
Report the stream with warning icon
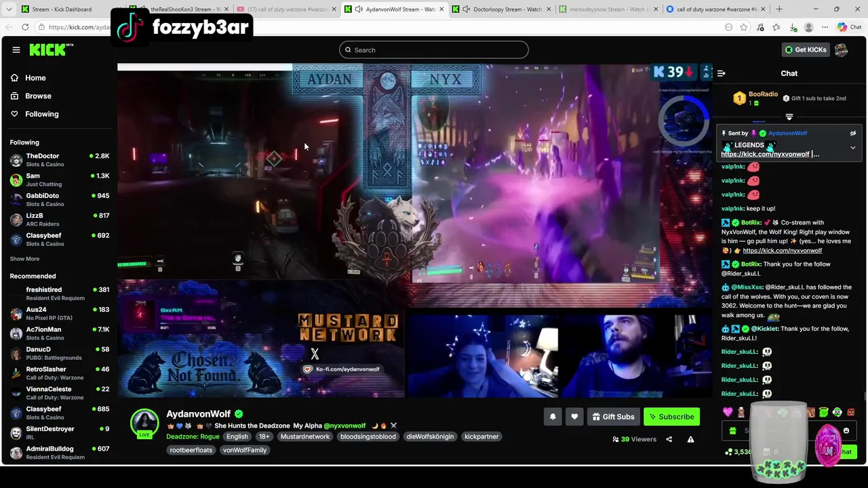(690, 439)
